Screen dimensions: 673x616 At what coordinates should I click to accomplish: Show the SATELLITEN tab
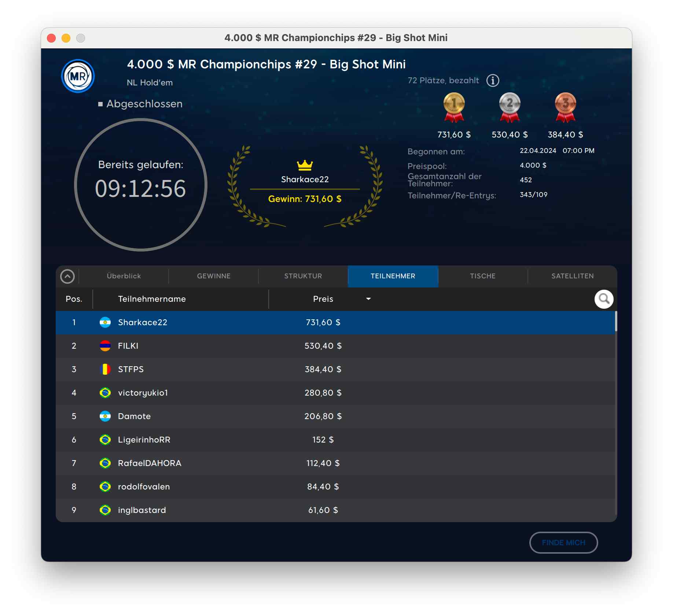coord(572,276)
